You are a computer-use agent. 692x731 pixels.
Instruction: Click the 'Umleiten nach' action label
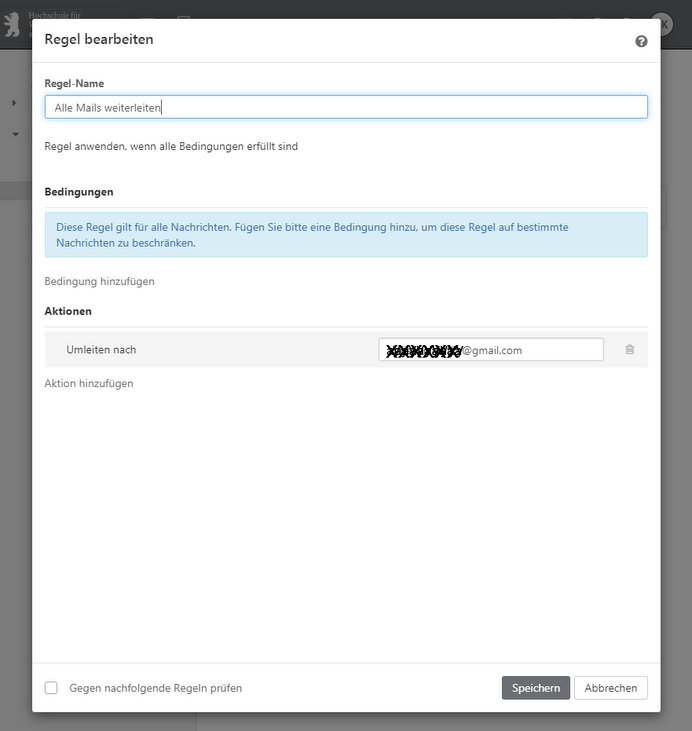pyautogui.click(x=101, y=350)
